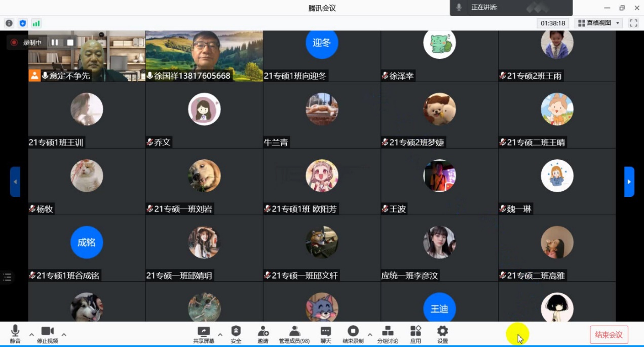Open the meeting info icon

[9, 23]
